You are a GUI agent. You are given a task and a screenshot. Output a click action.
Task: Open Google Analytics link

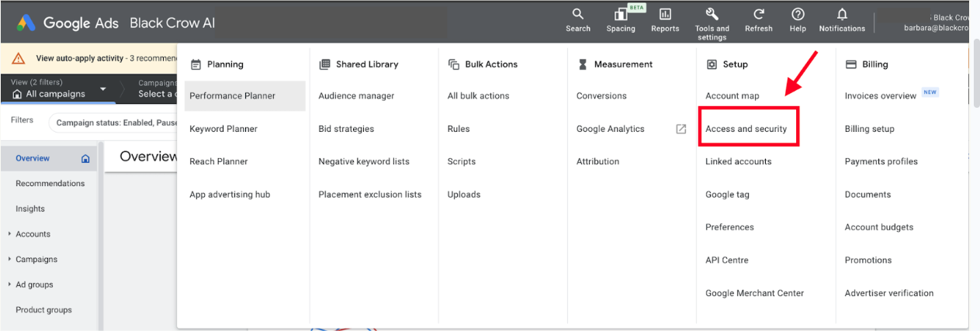click(x=610, y=129)
